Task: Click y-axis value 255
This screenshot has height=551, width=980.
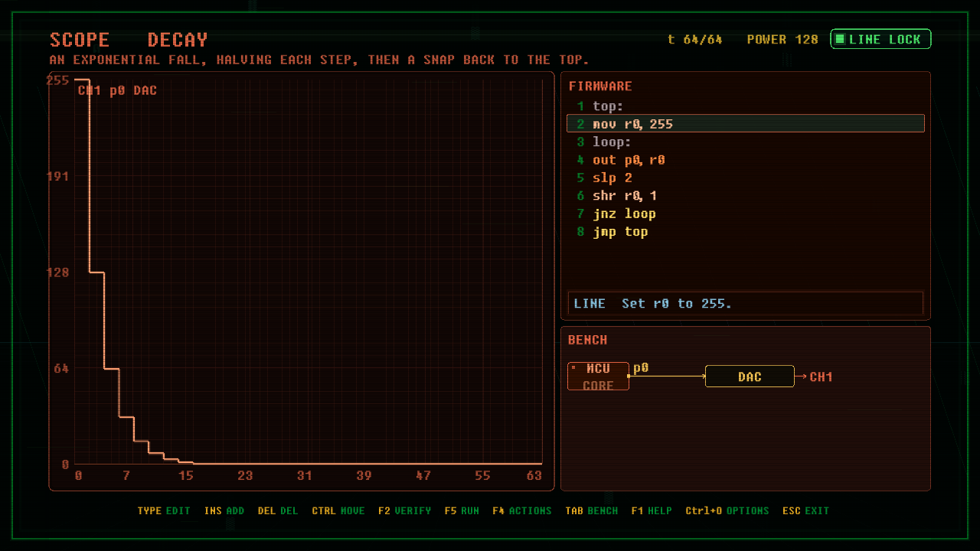Action: (58, 80)
